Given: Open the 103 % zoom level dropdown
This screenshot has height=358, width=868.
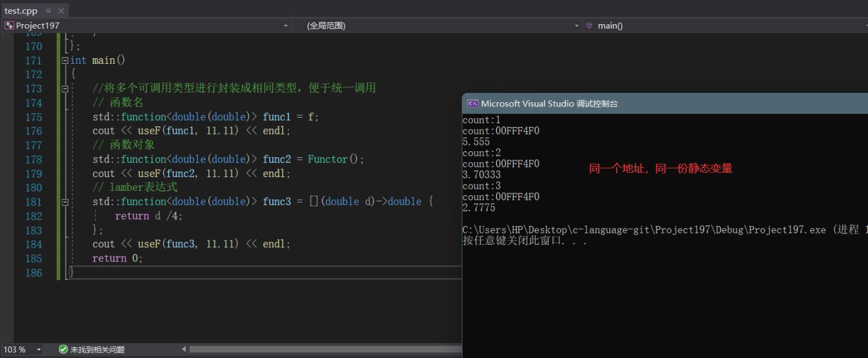Looking at the screenshot, I should click(x=38, y=350).
